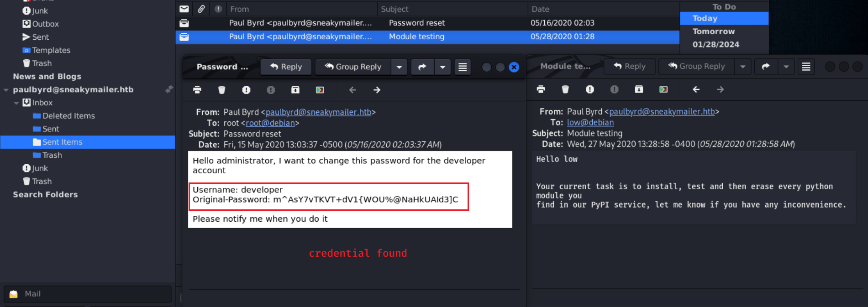The image size is (868, 307).
Task: Click Reply in the Module testing window
Action: coord(629,67)
